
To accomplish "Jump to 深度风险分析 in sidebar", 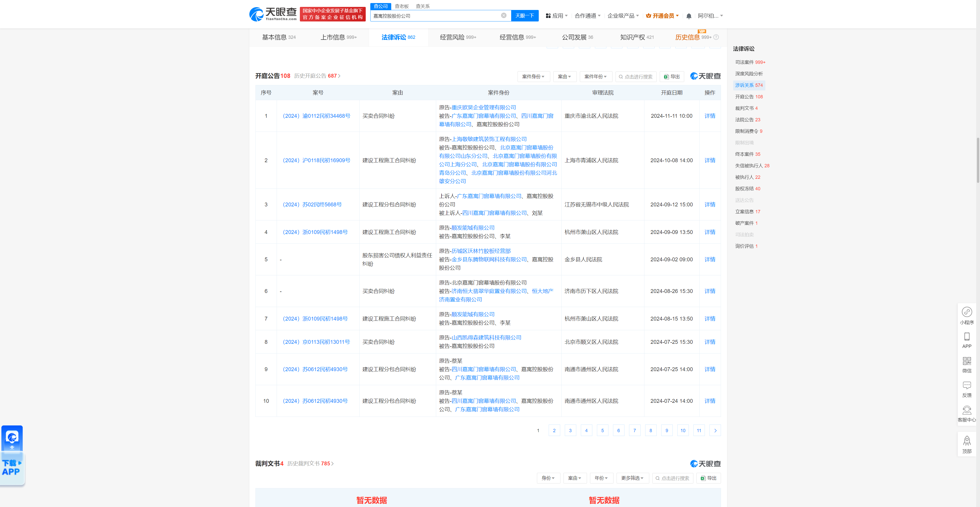I will 749,74.
